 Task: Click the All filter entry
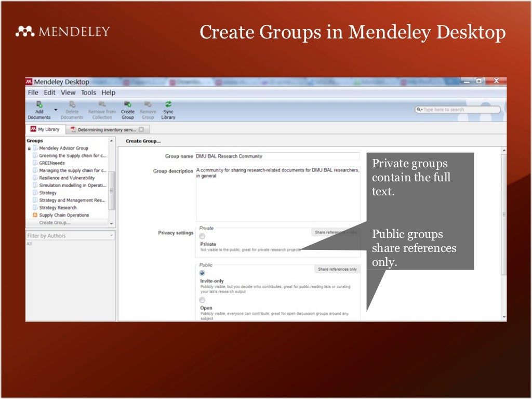coord(29,244)
